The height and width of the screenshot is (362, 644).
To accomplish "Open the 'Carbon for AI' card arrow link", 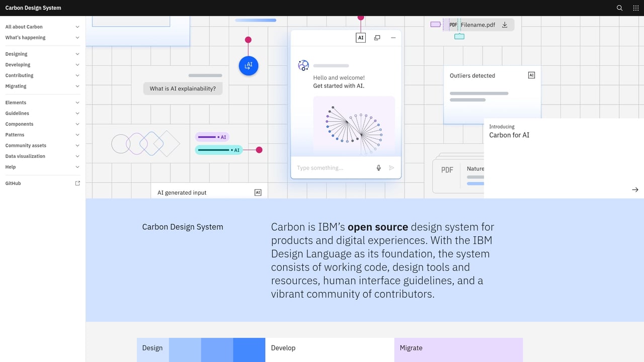I will pyautogui.click(x=635, y=190).
